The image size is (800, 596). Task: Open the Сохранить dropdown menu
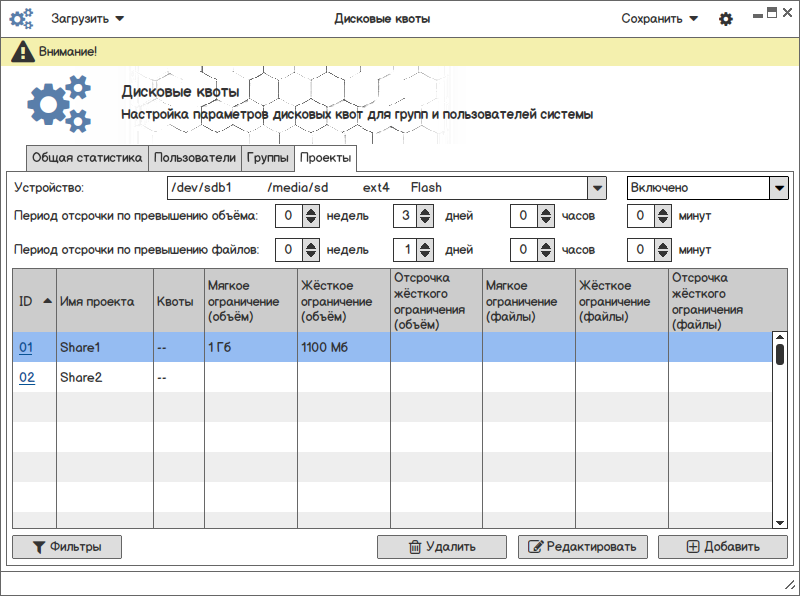pos(659,19)
